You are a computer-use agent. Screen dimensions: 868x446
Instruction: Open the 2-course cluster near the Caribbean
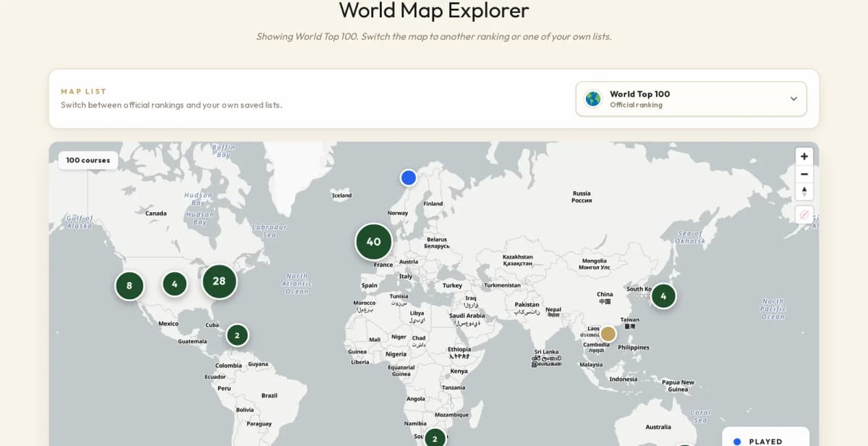(x=237, y=335)
